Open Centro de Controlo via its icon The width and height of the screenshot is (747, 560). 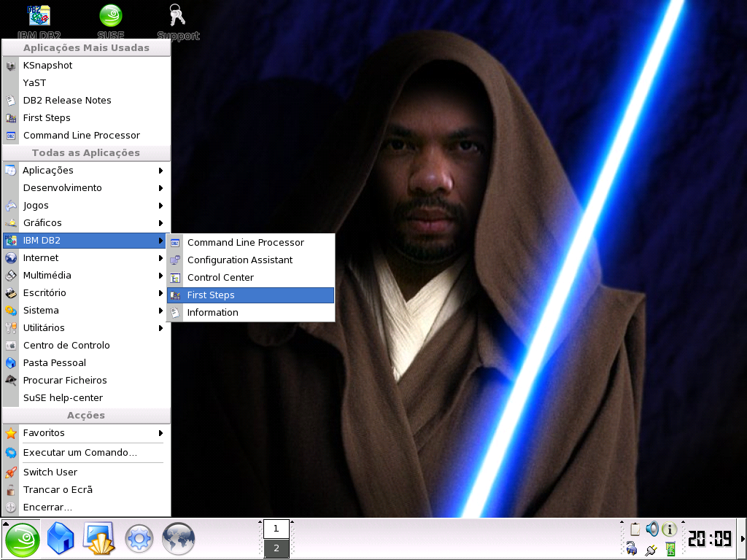11,346
